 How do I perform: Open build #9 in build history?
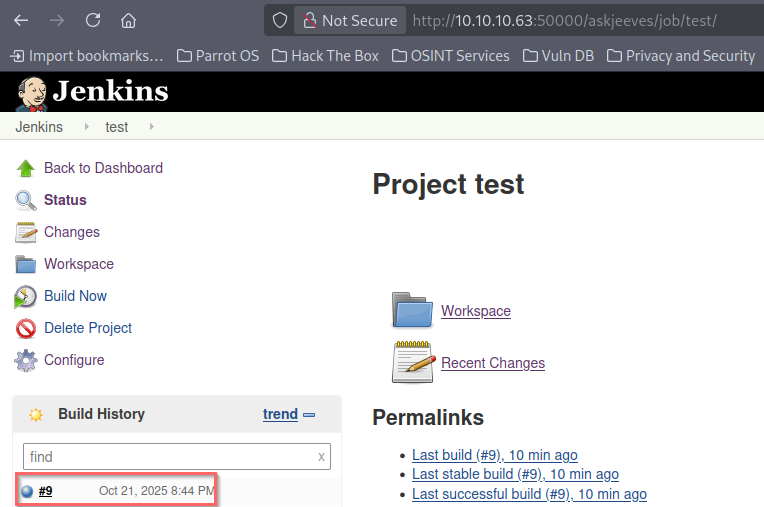(x=46, y=491)
